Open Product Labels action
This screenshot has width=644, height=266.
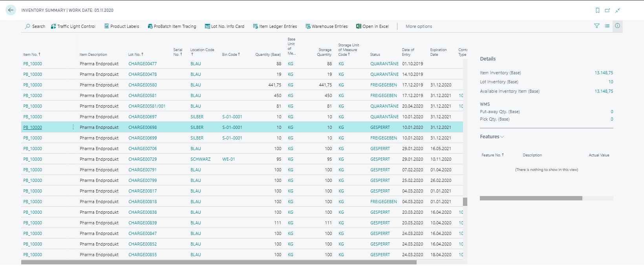(x=122, y=26)
